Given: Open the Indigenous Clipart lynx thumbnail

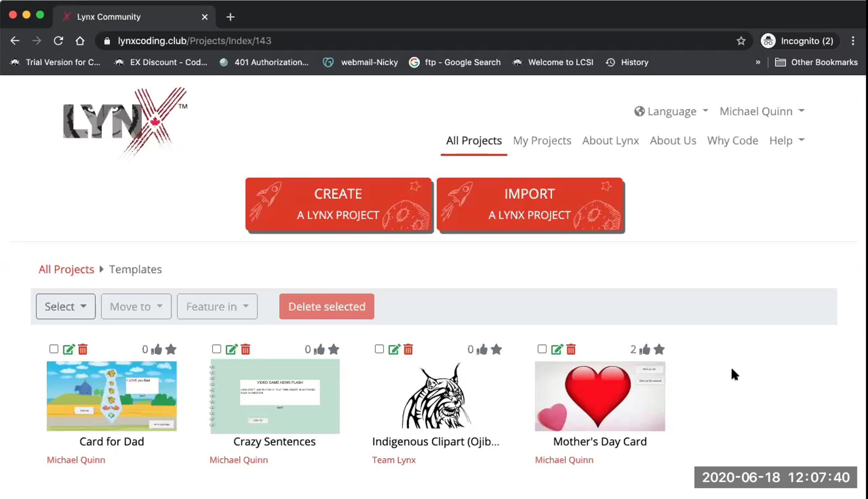Looking at the screenshot, I should click(437, 396).
